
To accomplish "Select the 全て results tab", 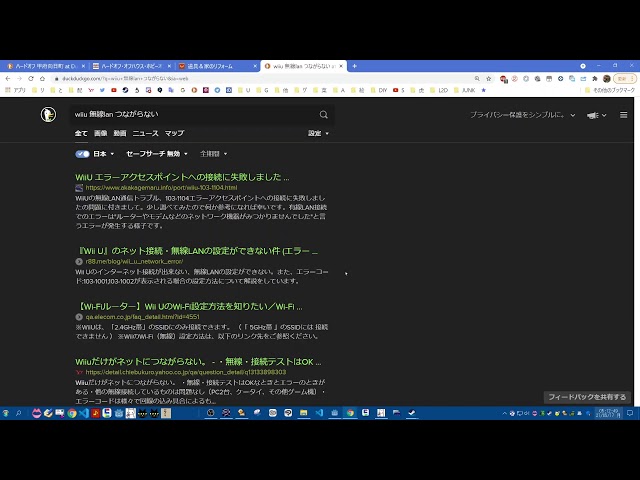I will pos(81,133).
